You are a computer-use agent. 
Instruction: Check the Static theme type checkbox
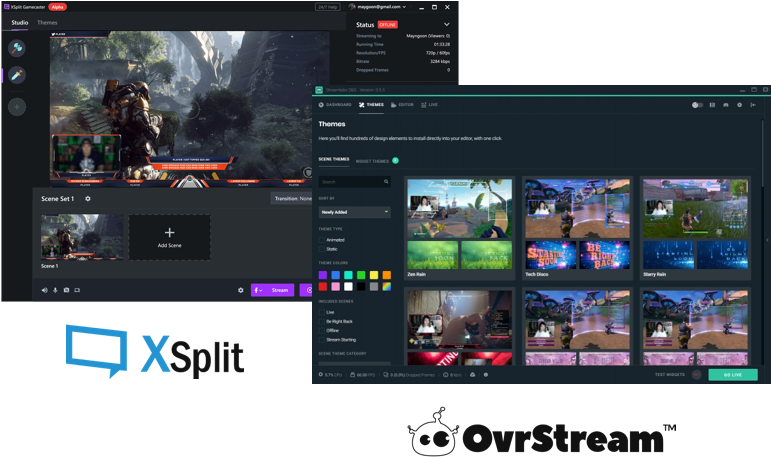pos(322,249)
